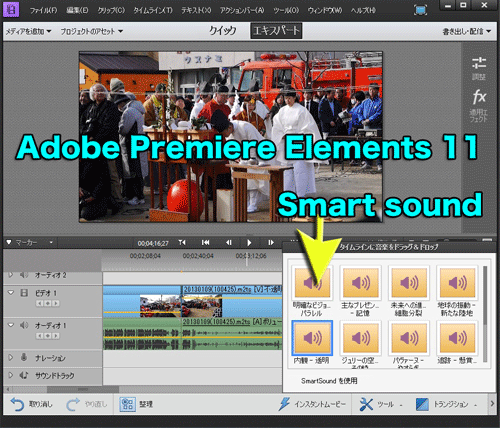Go to previous keyframe on ビデオ 1
The image size is (500, 428).
[x=40, y=303]
